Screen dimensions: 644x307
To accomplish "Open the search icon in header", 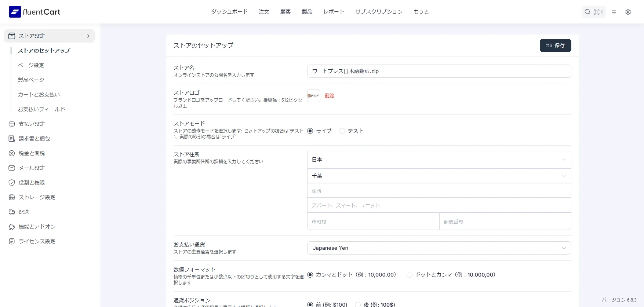I will (587, 12).
